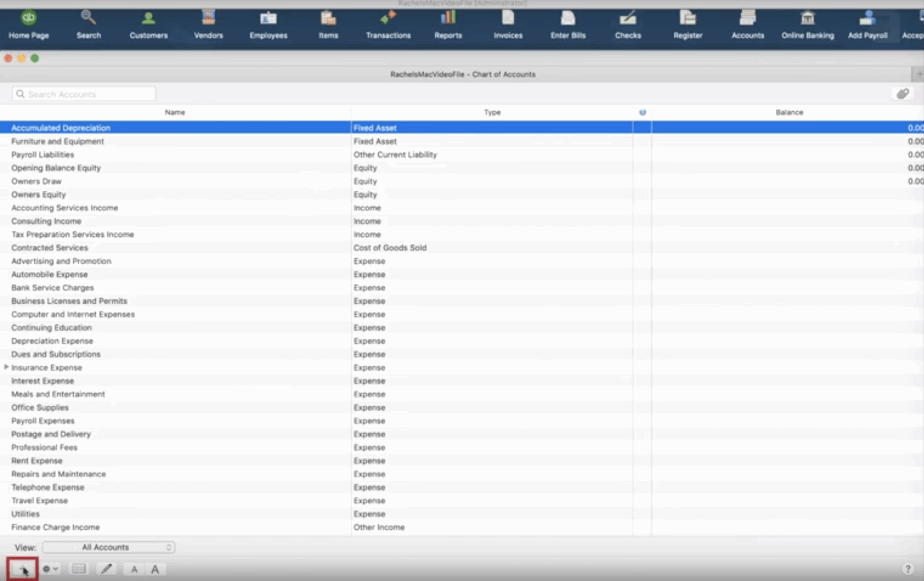Open the Reports toolbar icon
Viewport: 924px width, 581px height.
coord(448,25)
